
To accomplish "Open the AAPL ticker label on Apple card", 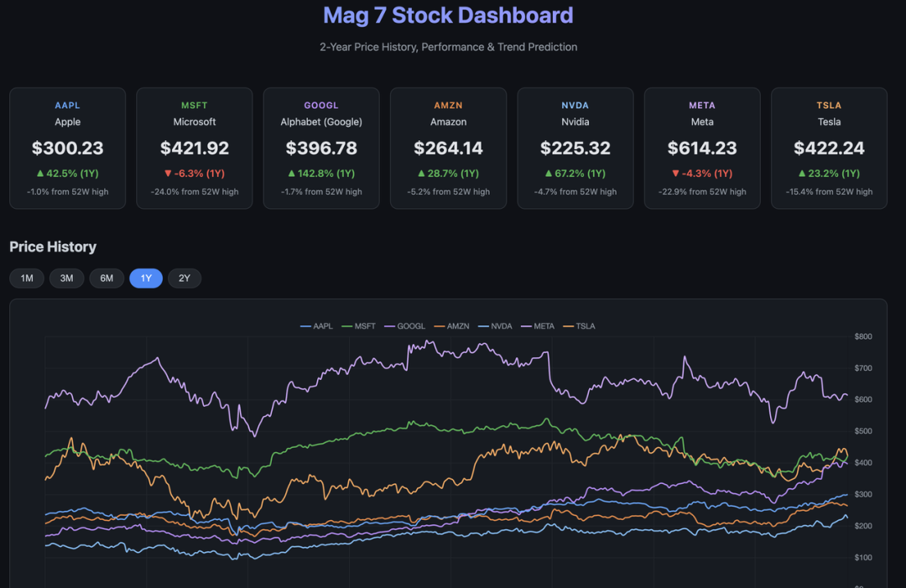I will 68,106.
